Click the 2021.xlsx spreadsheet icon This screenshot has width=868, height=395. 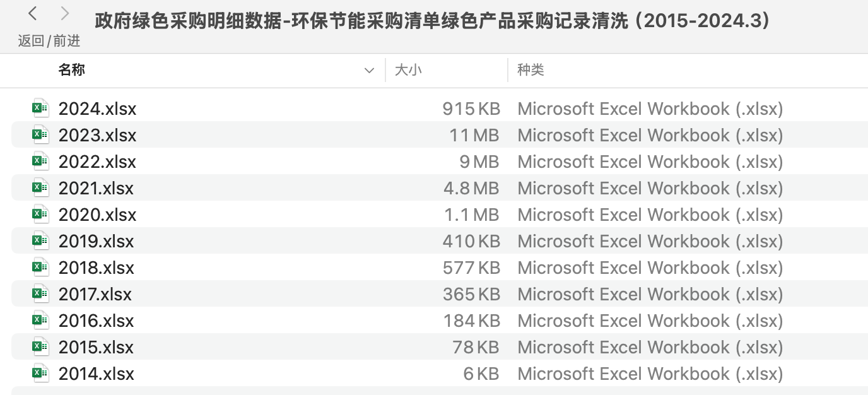[x=40, y=188]
